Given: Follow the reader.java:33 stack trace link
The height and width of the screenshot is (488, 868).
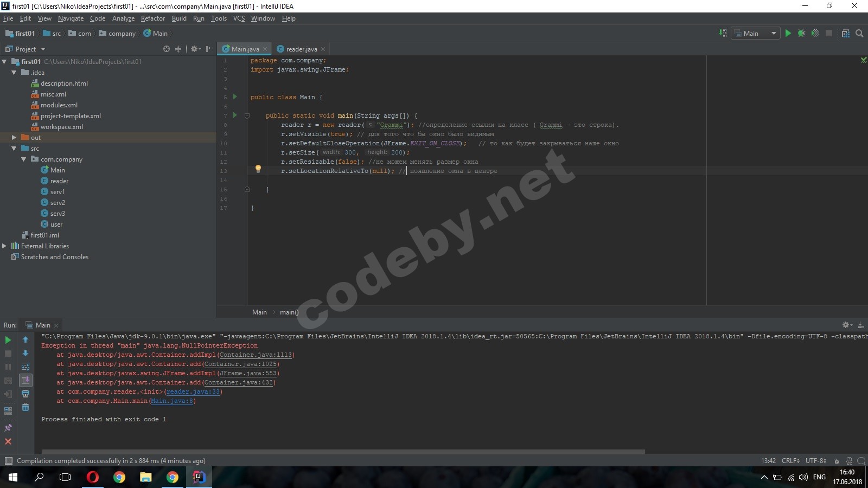Looking at the screenshot, I should (193, 392).
